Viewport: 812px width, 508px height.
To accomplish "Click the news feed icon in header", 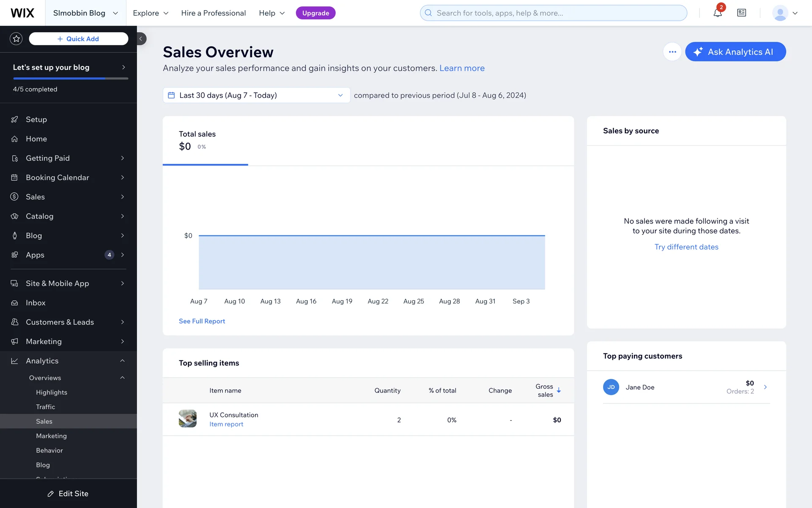I will pyautogui.click(x=741, y=13).
